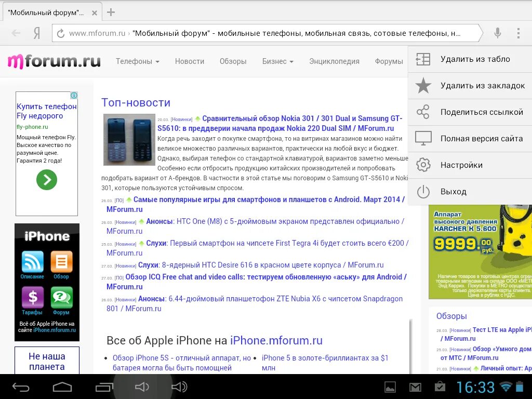Open the popular Android games March 2014 article
Screen dimensions: 532x399
(256, 204)
